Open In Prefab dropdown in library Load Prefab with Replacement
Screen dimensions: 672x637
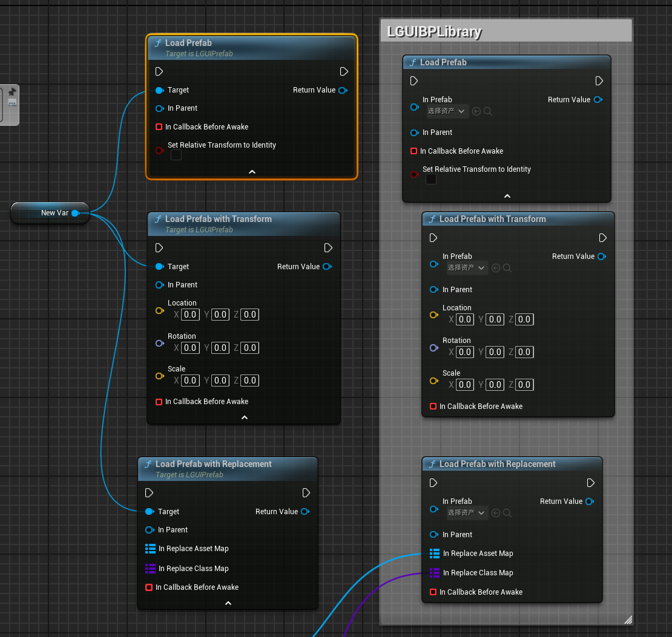[466, 513]
